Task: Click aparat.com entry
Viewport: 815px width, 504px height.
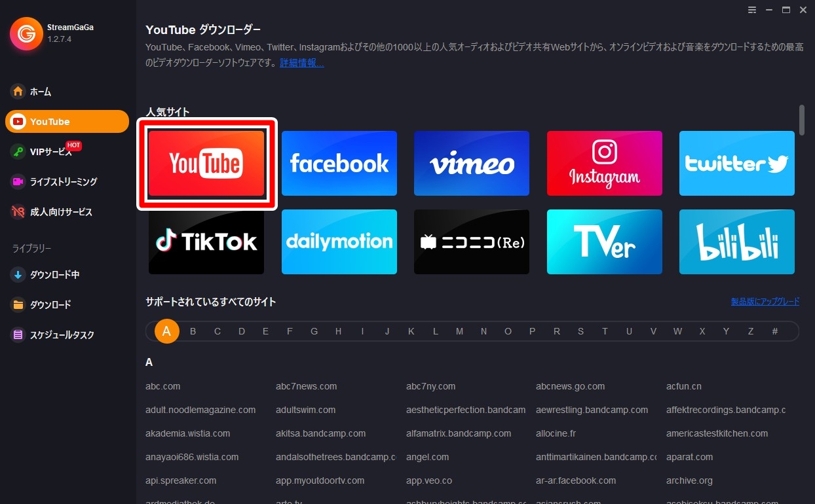Action: (x=690, y=457)
